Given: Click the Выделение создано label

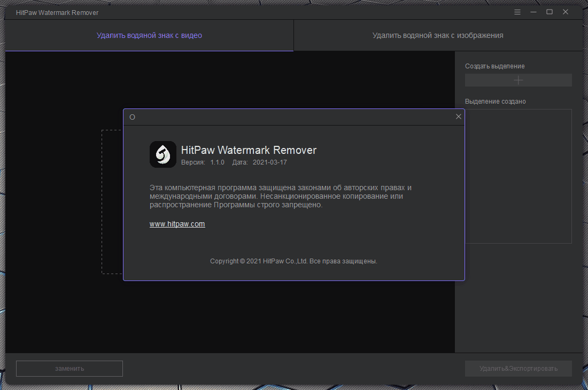Looking at the screenshot, I should (x=496, y=101).
